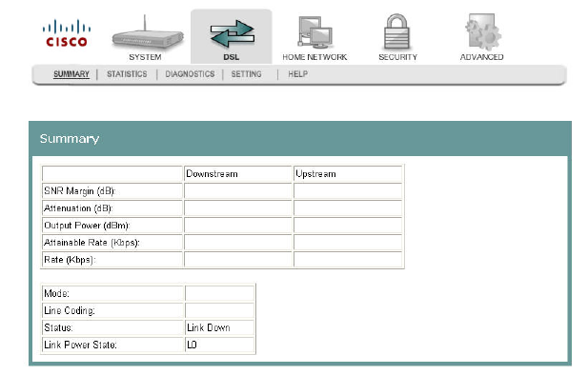Click the Security padlock icon
The width and height of the screenshot is (588, 375).
pyautogui.click(x=397, y=31)
